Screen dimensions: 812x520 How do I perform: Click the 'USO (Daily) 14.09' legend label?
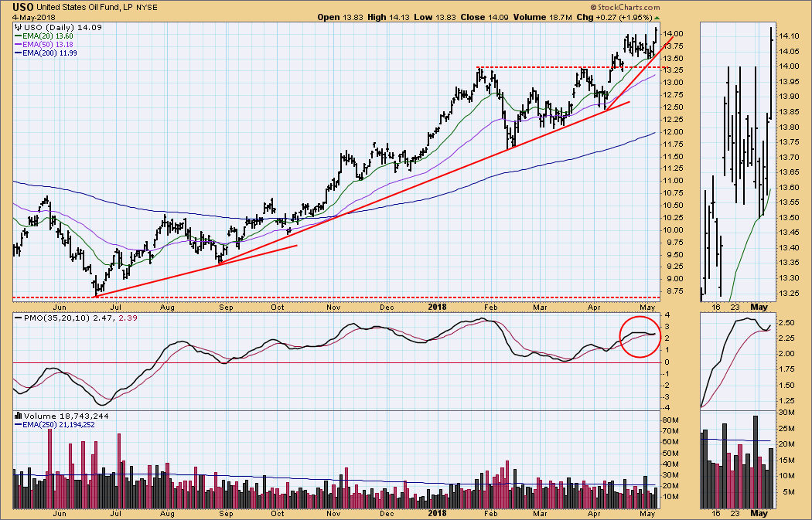(x=63, y=27)
